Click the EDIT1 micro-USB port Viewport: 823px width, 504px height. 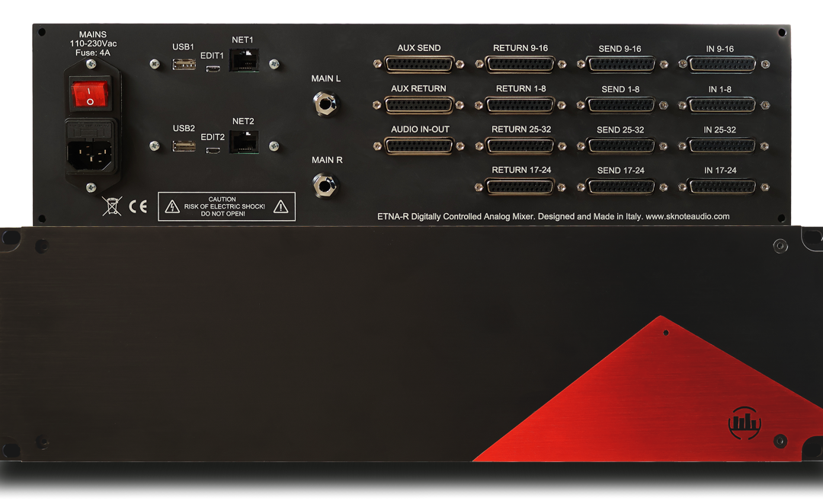tap(213, 69)
